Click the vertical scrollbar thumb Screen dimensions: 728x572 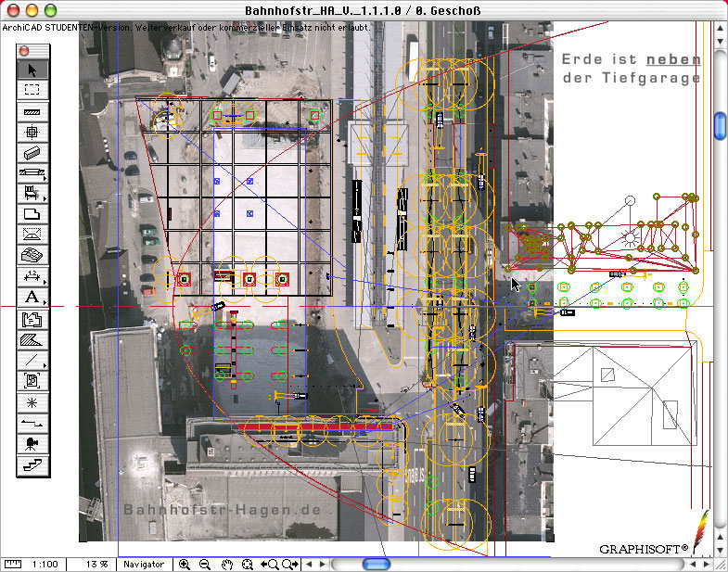(x=720, y=124)
